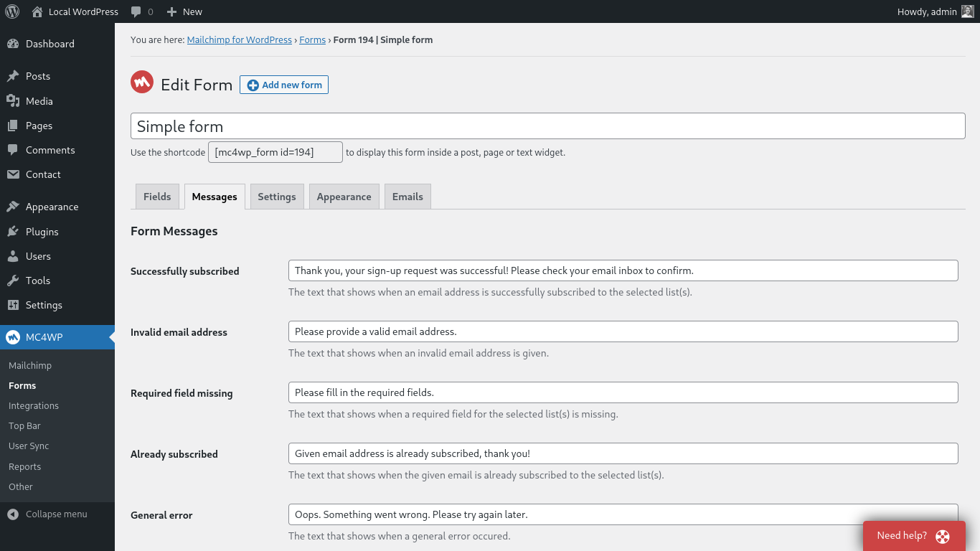Open the Plugins menu icon
980x551 pixels.
click(13, 232)
